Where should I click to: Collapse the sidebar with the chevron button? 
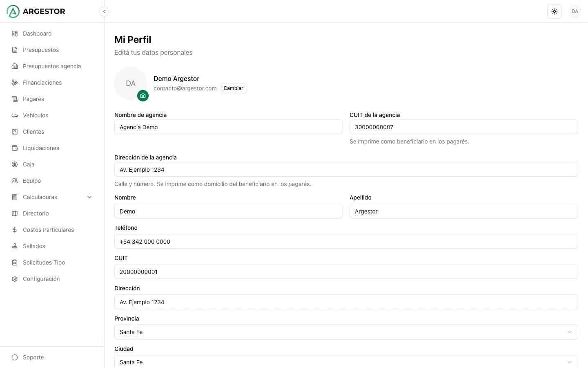coord(104,11)
